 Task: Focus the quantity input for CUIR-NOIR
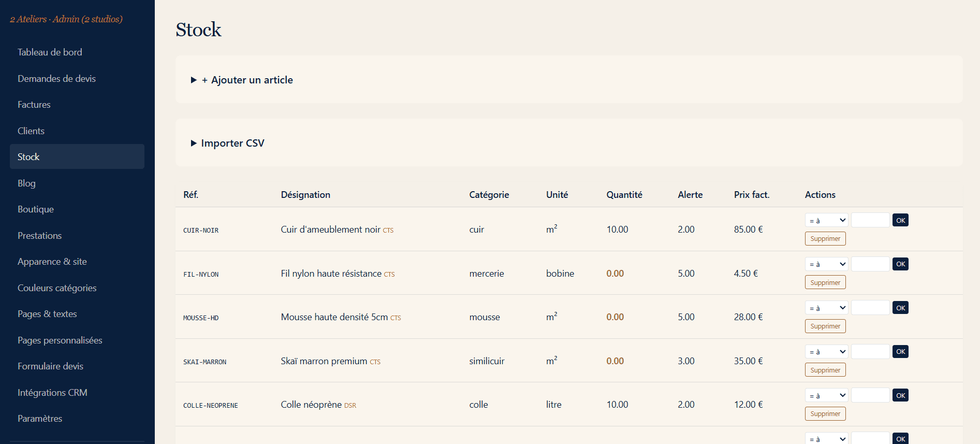[x=870, y=220]
